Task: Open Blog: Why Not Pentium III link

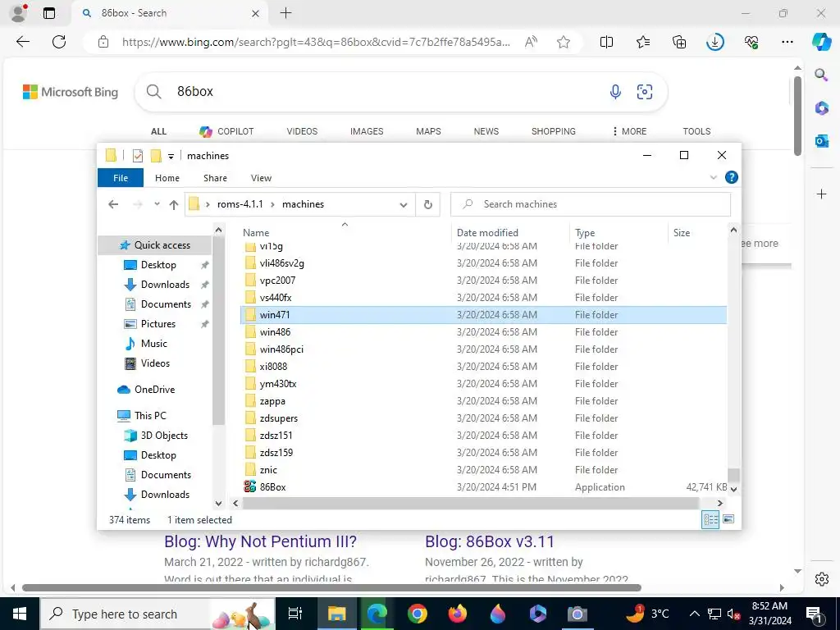Action: coord(260,541)
